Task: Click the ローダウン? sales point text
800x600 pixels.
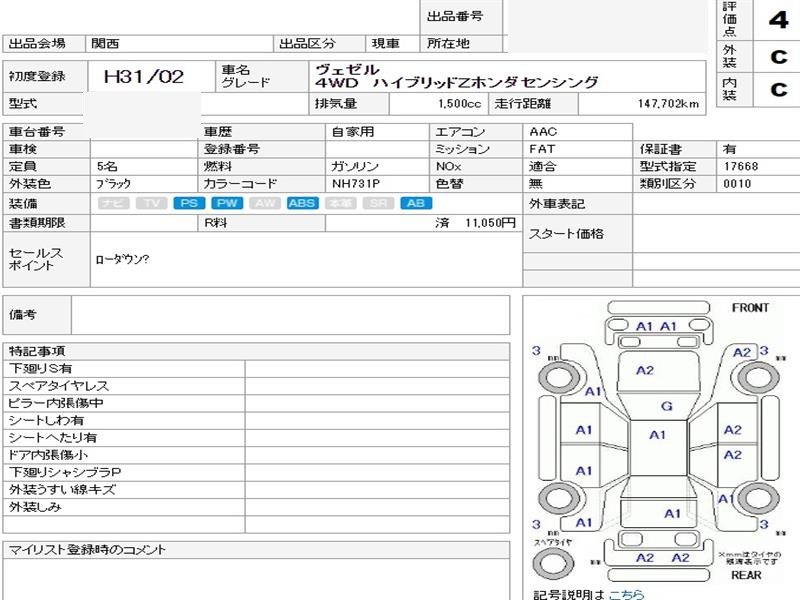Action: (x=122, y=259)
